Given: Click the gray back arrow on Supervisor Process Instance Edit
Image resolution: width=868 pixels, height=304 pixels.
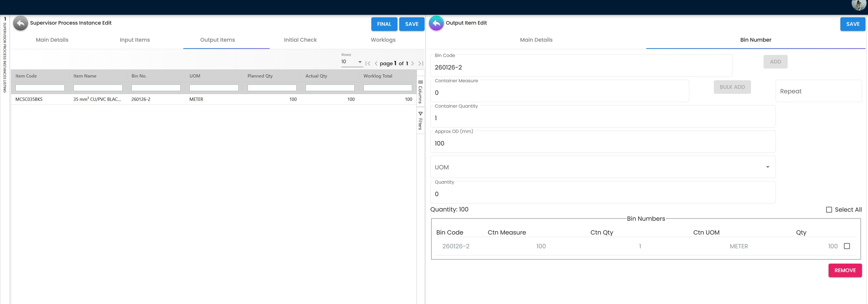Looking at the screenshot, I should point(21,23).
